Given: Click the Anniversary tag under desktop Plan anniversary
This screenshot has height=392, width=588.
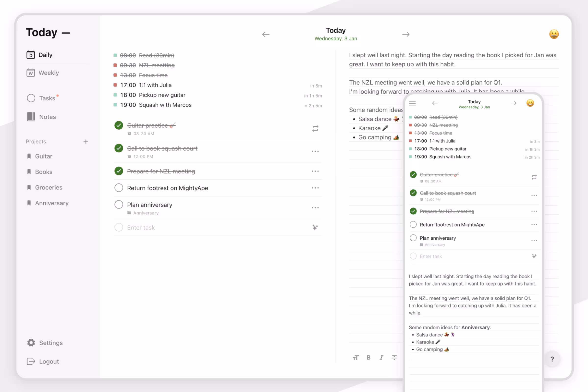Looking at the screenshot, I should (x=143, y=213).
